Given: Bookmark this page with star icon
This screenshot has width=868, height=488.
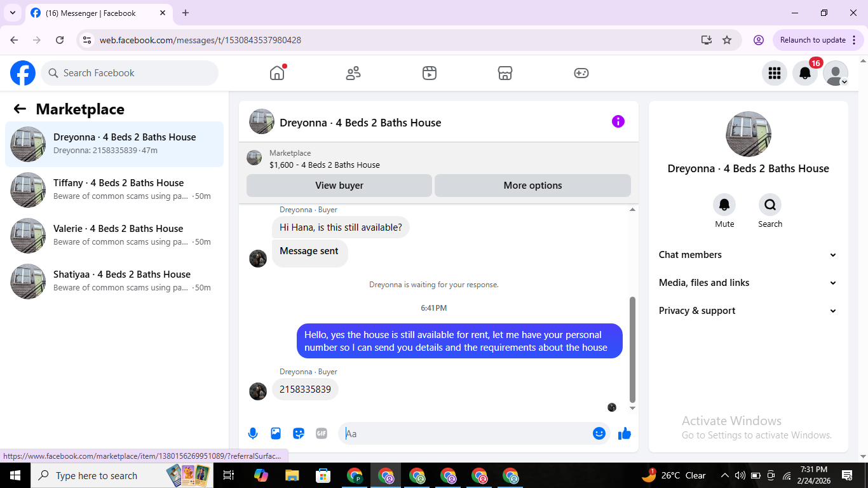Looking at the screenshot, I should click(727, 40).
